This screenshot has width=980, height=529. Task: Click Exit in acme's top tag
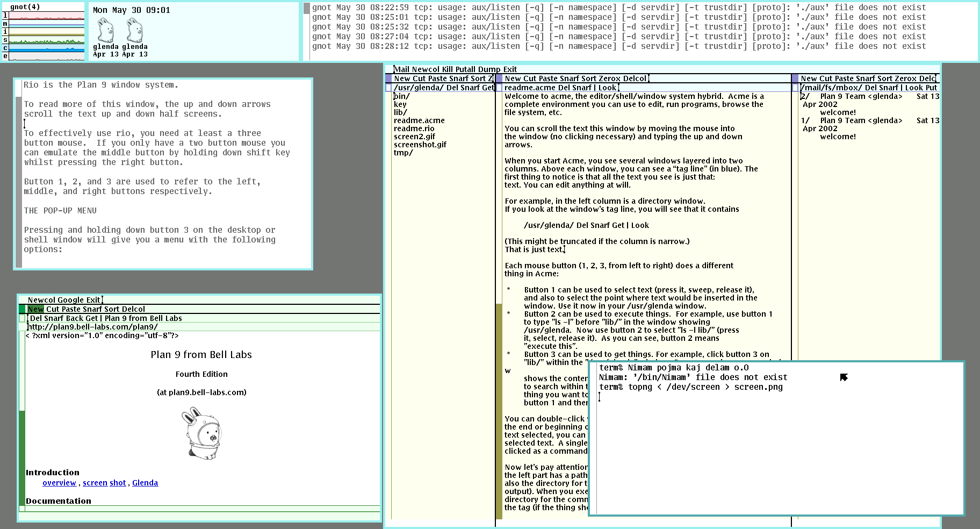tap(510, 69)
